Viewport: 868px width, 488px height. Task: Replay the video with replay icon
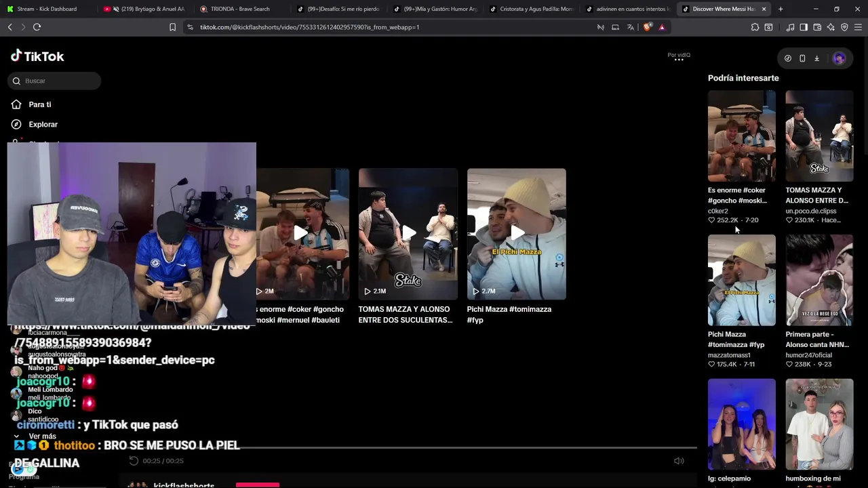[x=134, y=461]
